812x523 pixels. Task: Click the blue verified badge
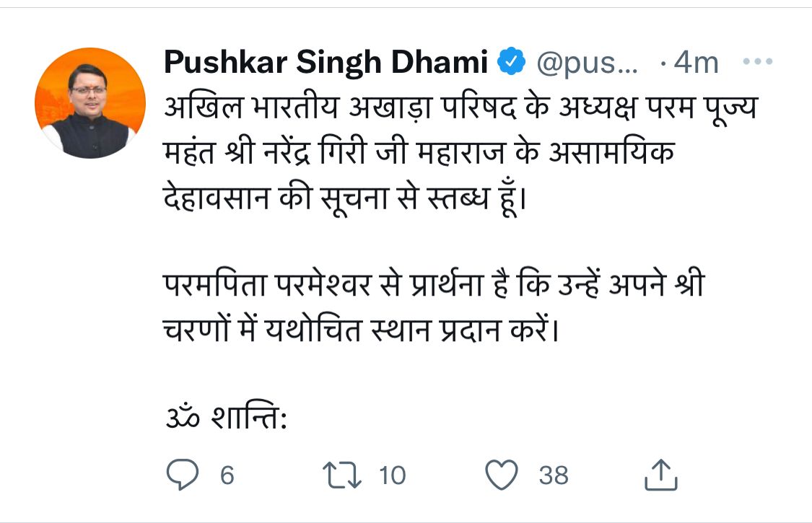click(512, 61)
